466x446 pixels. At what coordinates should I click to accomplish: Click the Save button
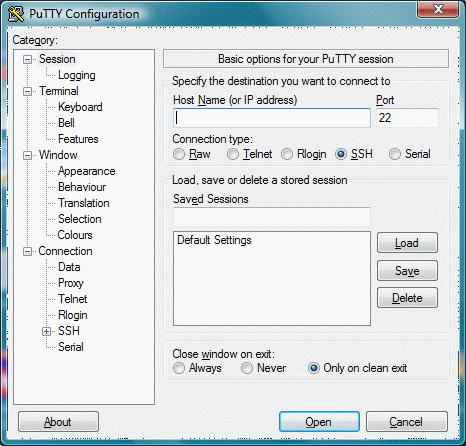(x=407, y=270)
